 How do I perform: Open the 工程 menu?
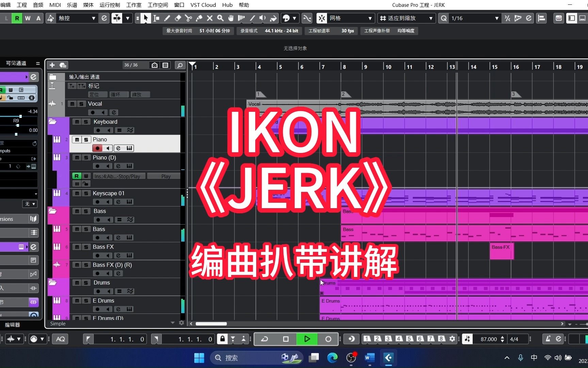(22, 5)
